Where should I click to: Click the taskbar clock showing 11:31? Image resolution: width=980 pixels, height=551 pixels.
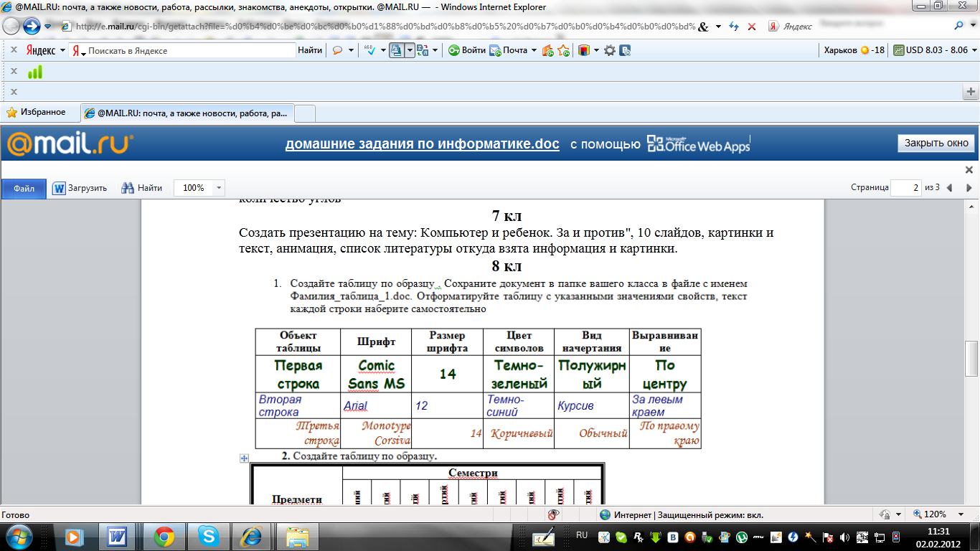(938, 537)
